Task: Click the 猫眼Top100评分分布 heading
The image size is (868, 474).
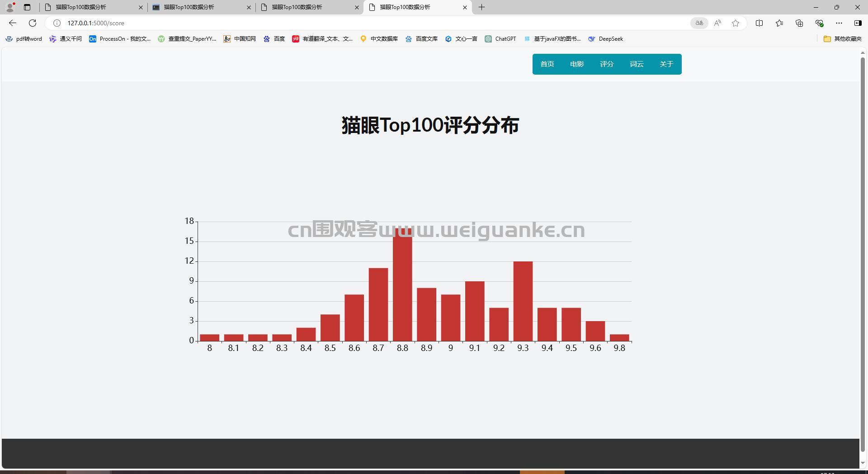Action: (430, 125)
